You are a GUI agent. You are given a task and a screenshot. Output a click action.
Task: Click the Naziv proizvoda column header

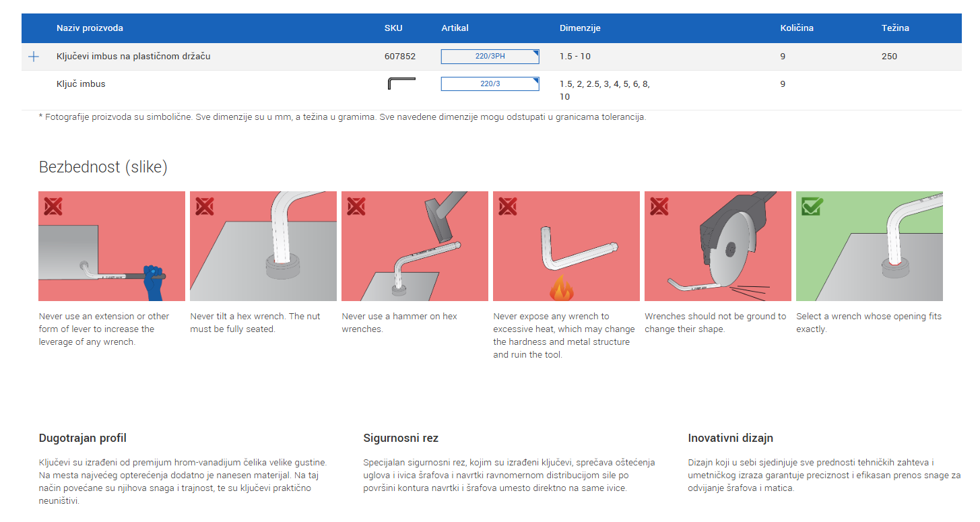pyautogui.click(x=90, y=28)
